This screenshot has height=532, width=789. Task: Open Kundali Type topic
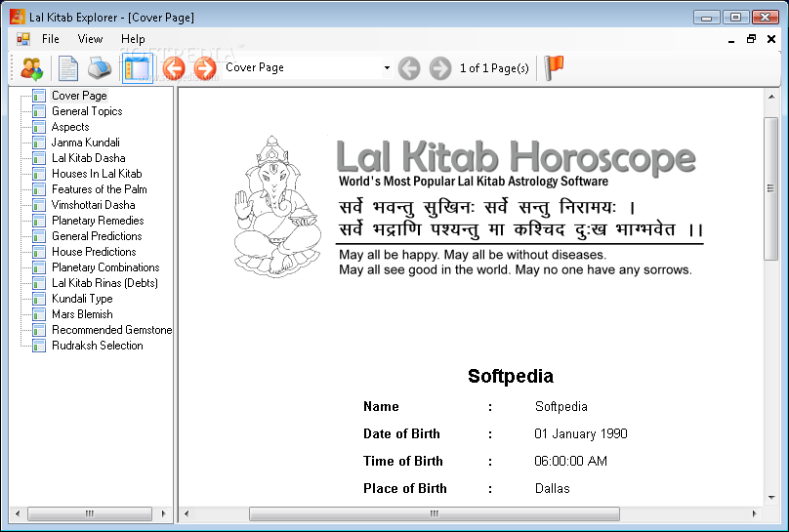pyautogui.click(x=82, y=298)
